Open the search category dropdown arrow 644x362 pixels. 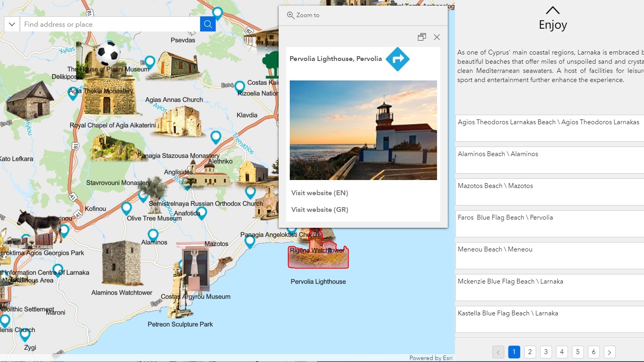click(x=11, y=24)
